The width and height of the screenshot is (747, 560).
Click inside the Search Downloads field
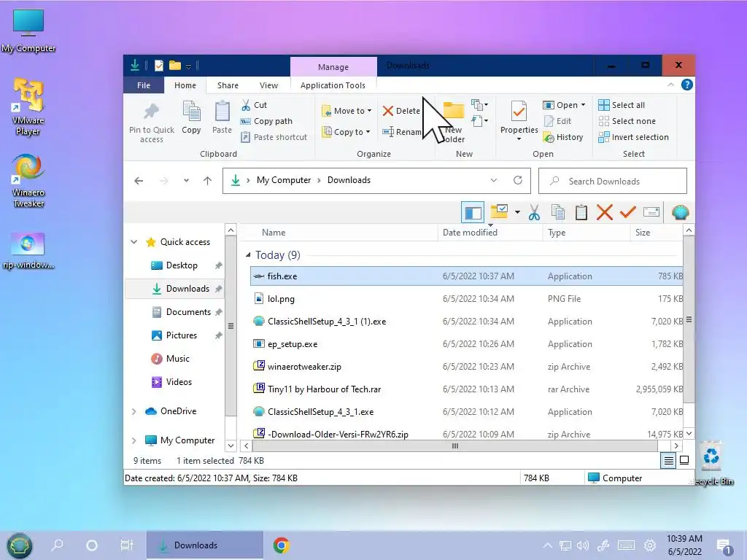click(x=613, y=181)
